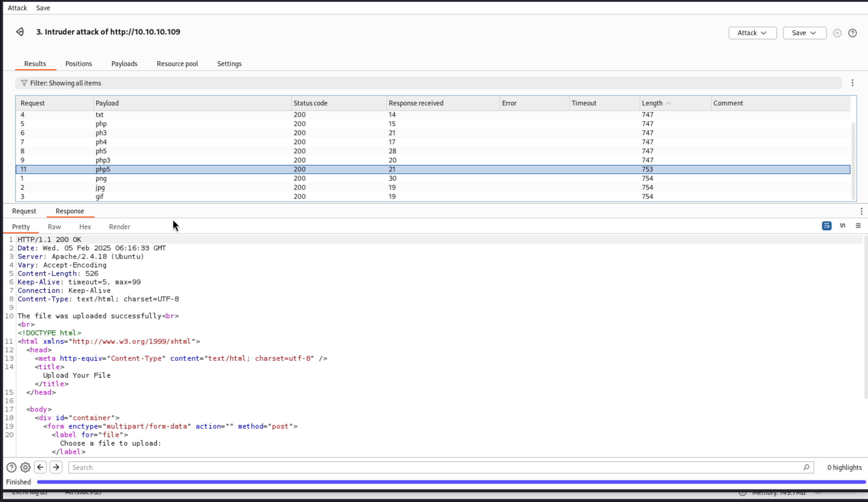The image size is (868, 502).
Task: Click the search settings gear icon
Action: (25, 467)
